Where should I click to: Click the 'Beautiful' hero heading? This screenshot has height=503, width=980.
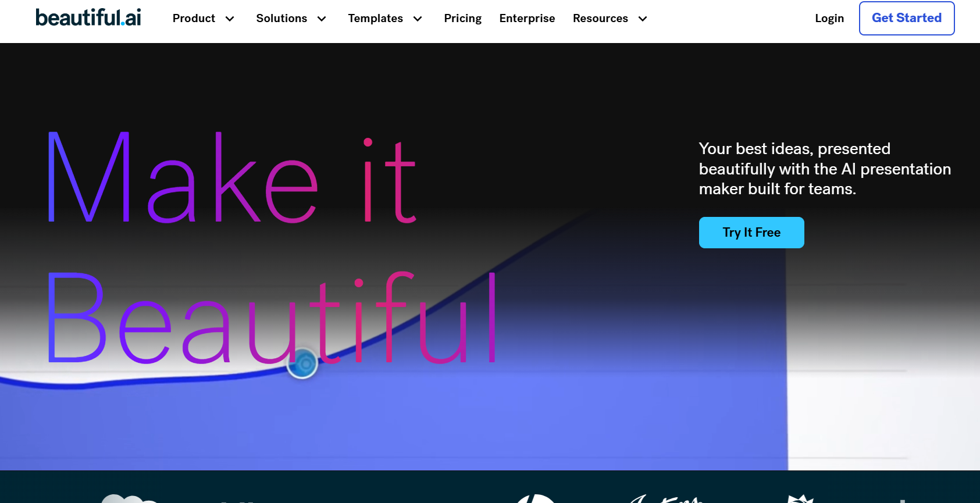point(271,318)
